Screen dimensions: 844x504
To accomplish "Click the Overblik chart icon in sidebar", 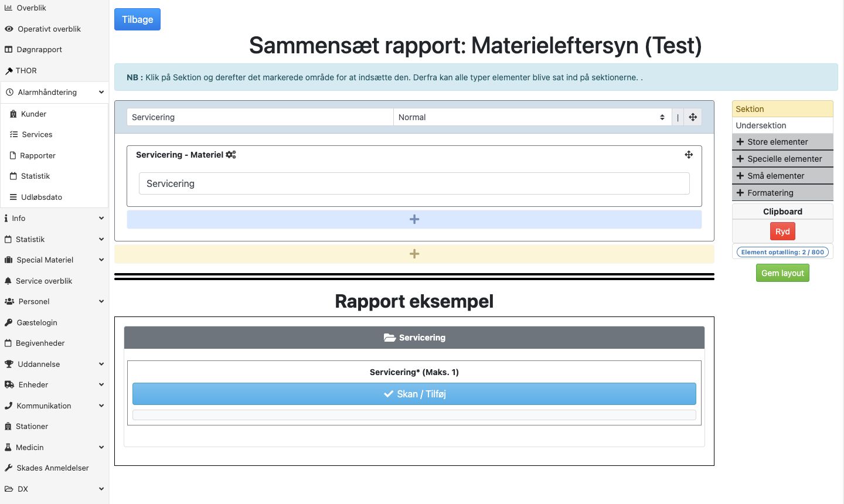I will coord(8,8).
